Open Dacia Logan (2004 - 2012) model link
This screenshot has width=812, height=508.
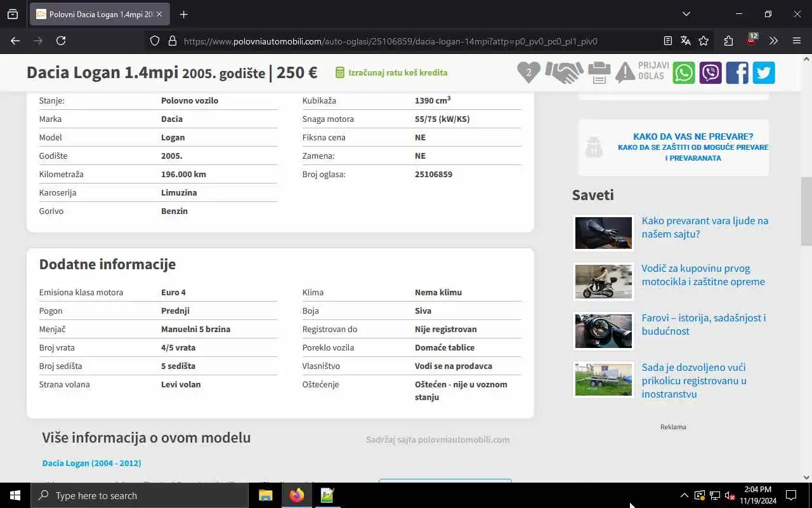tap(91, 463)
